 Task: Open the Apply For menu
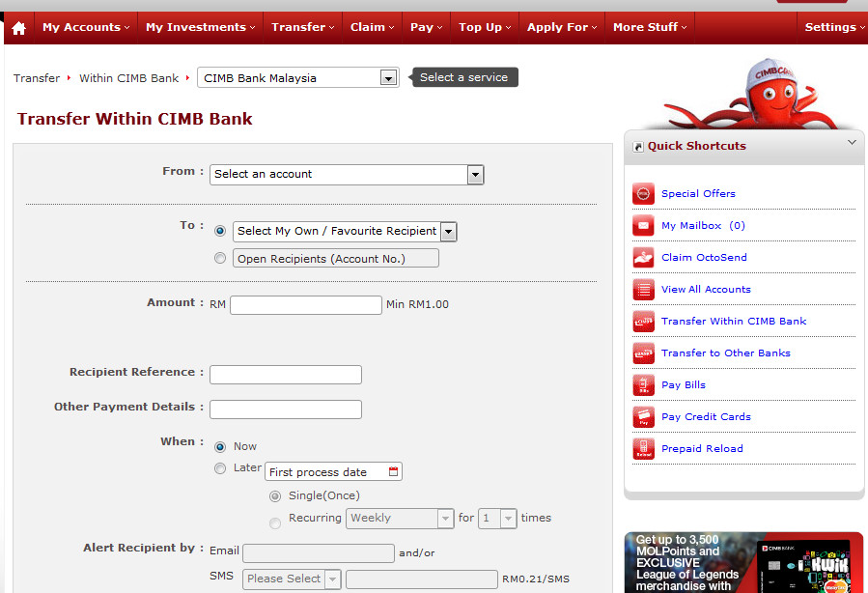[x=562, y=27]
